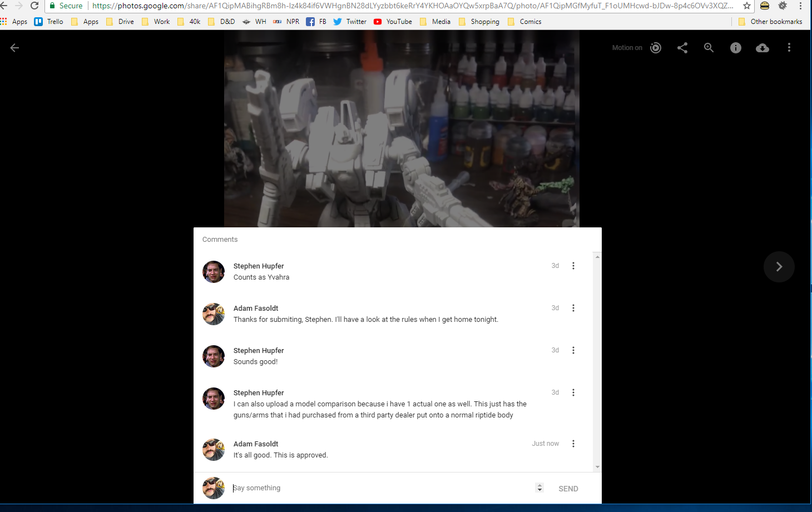Open options for "It's all good" comment
Image resolution: width=812 pixels, height=512 pixels.
(573, 444)
